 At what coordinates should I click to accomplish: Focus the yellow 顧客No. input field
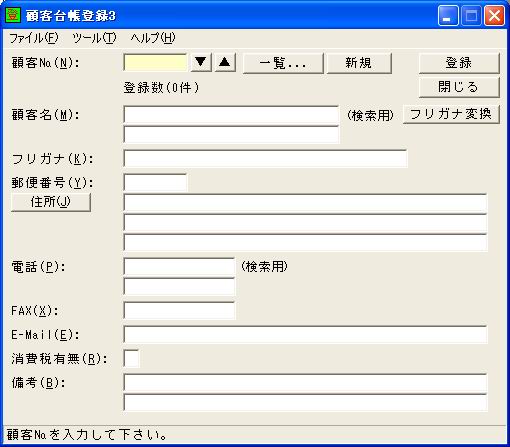[155, 62]
